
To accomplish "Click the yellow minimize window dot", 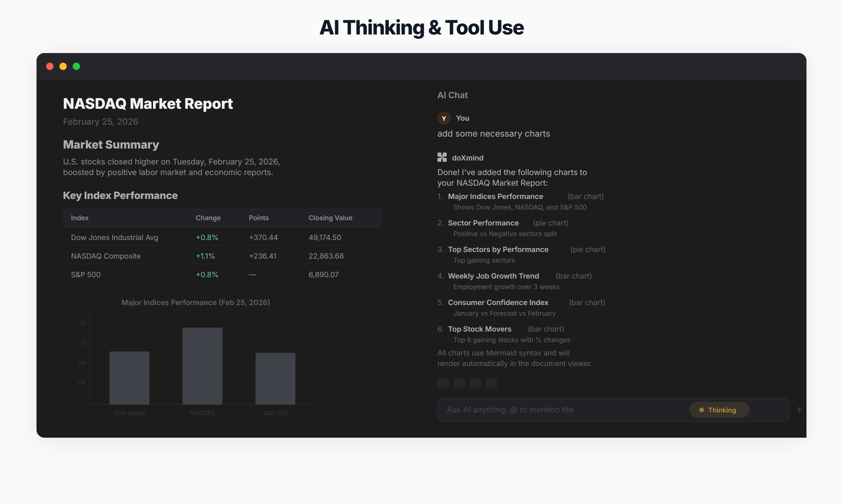I will click(x=63, y=66).
